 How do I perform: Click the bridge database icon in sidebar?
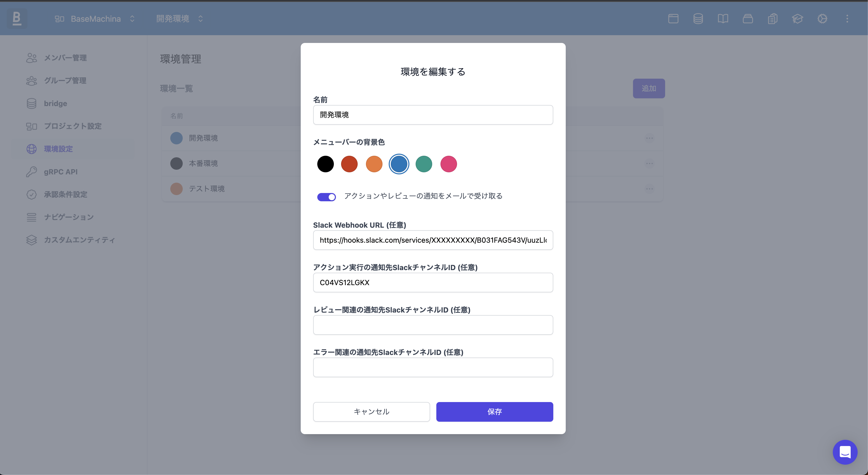tap(31, 103)
